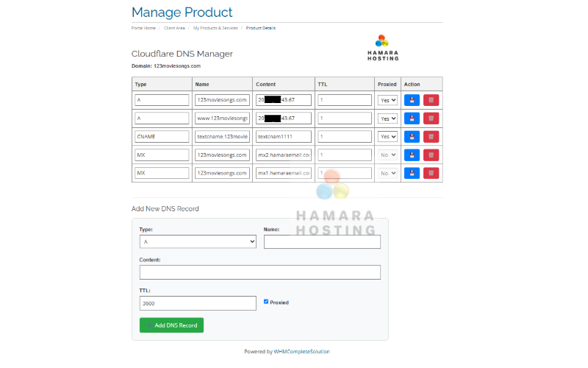588x368 pixels.
Task: Click Cloudflare DNS Manager heading
Action: click(x=182, y=54)
